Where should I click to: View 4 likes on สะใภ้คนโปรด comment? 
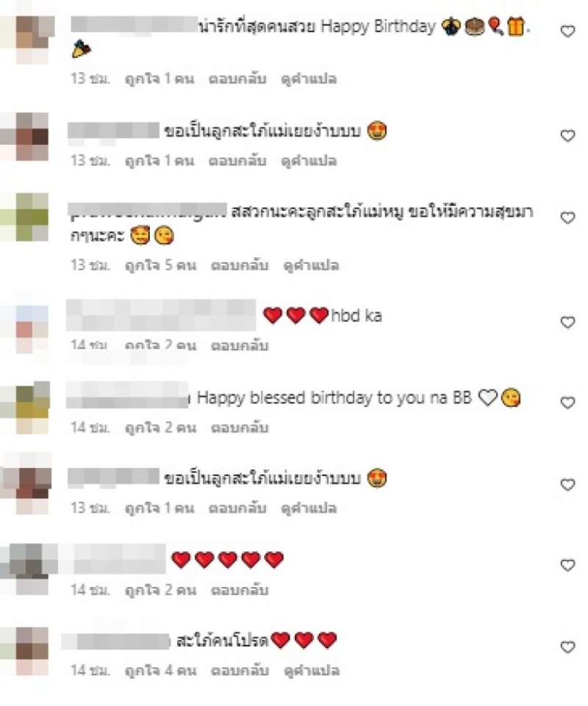[x=160, y=671]
